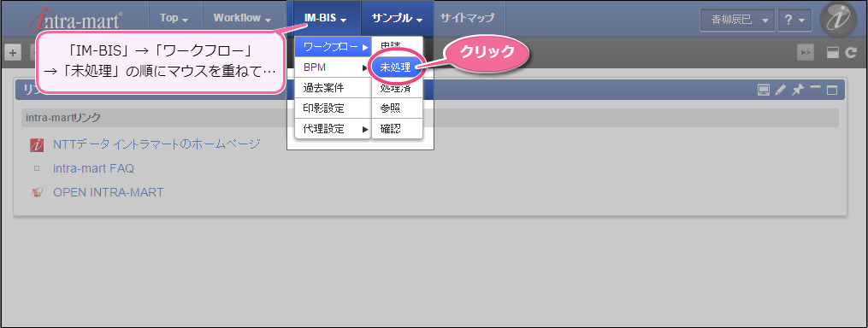Expand the ワークフロー submenu
The height and width of the screenshot is (328, 868).
(x=333, y=47)
